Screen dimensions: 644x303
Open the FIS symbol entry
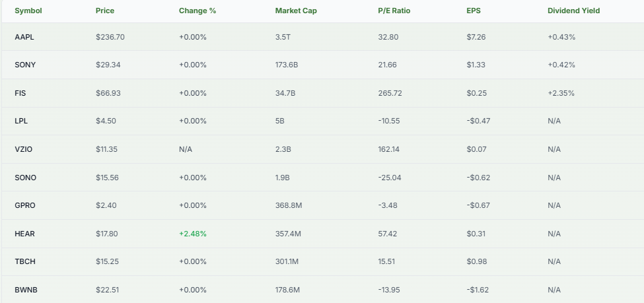coord(20,93)
